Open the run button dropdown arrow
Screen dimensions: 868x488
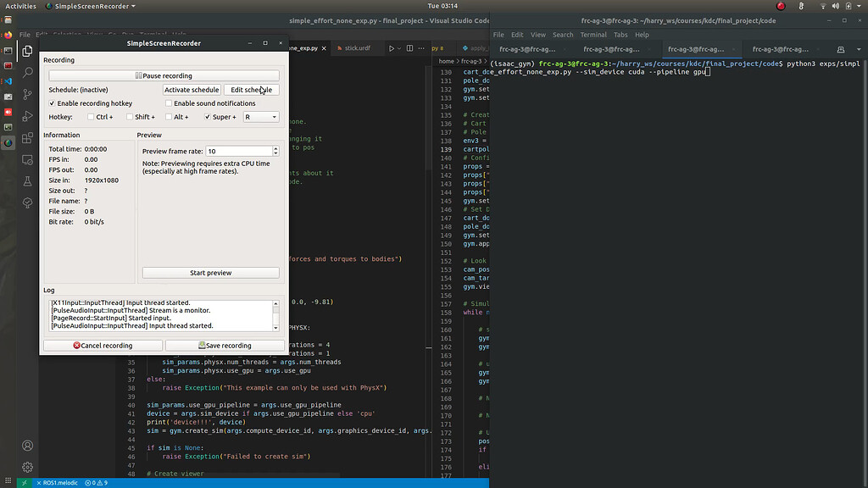click(x=399, y=48)
